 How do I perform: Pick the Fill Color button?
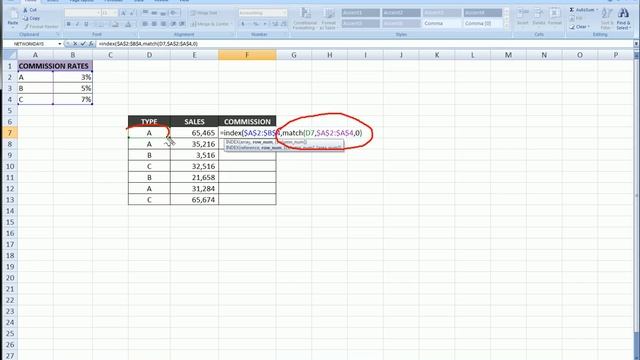click(116, 24)
